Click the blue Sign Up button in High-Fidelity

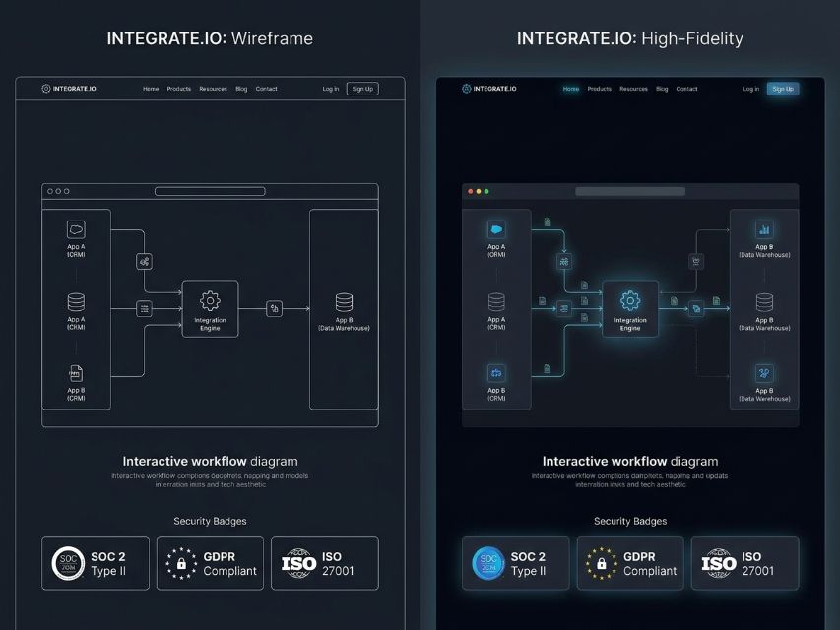[783, 89]
